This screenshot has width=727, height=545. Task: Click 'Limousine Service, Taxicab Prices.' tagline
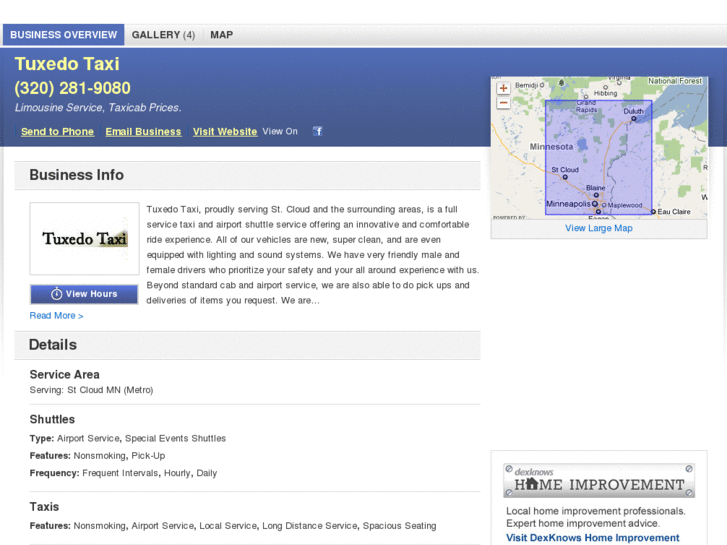click(98, 108)
